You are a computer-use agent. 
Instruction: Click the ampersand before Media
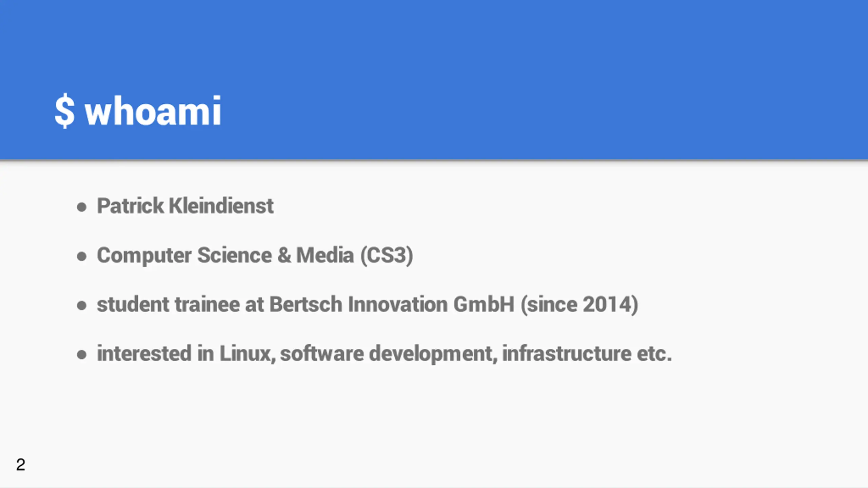pos(284,255)
